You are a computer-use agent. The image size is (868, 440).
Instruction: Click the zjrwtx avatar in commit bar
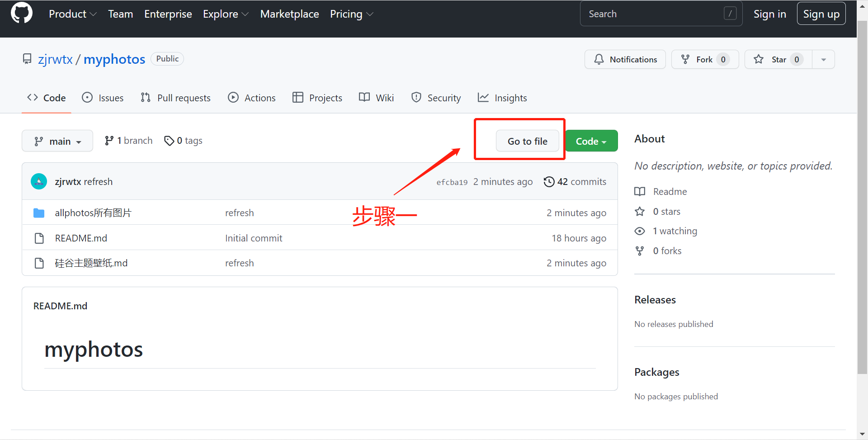(x=39, y=181)
